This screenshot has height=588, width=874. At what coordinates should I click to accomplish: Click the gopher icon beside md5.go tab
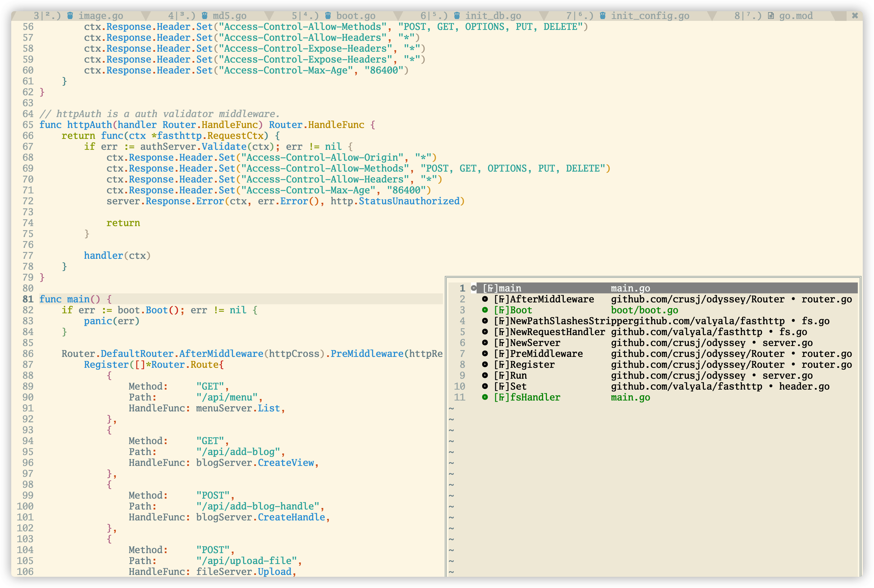pos(204,16)
